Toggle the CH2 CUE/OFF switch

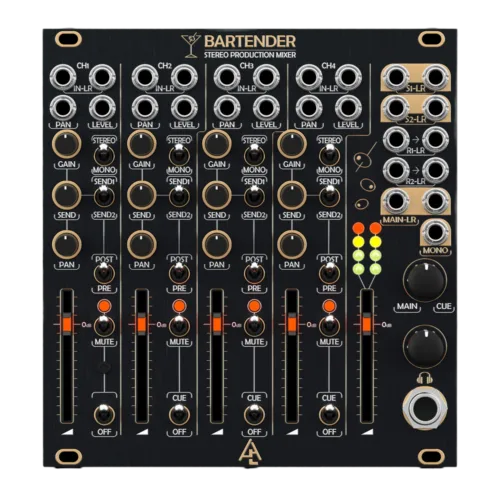point(179,414)
